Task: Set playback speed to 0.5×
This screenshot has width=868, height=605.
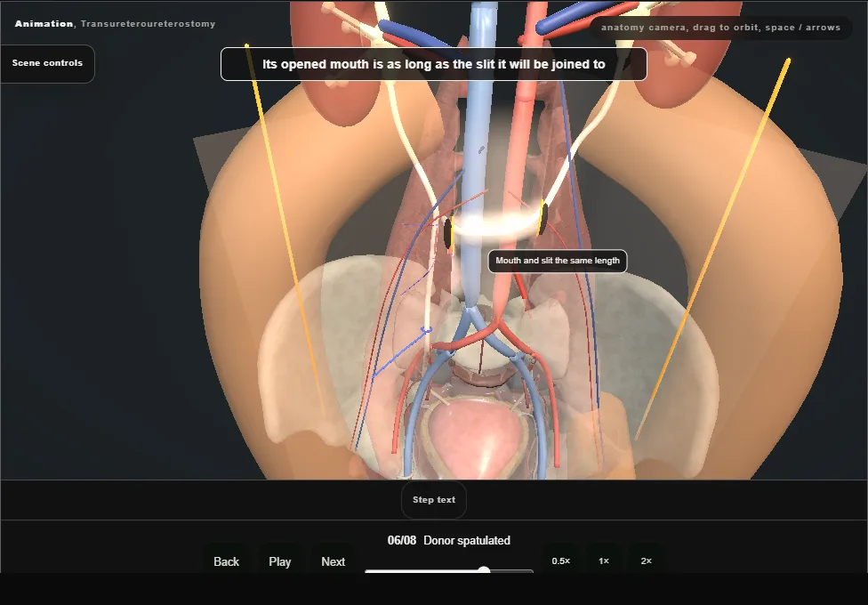Action: pos(561,561)
